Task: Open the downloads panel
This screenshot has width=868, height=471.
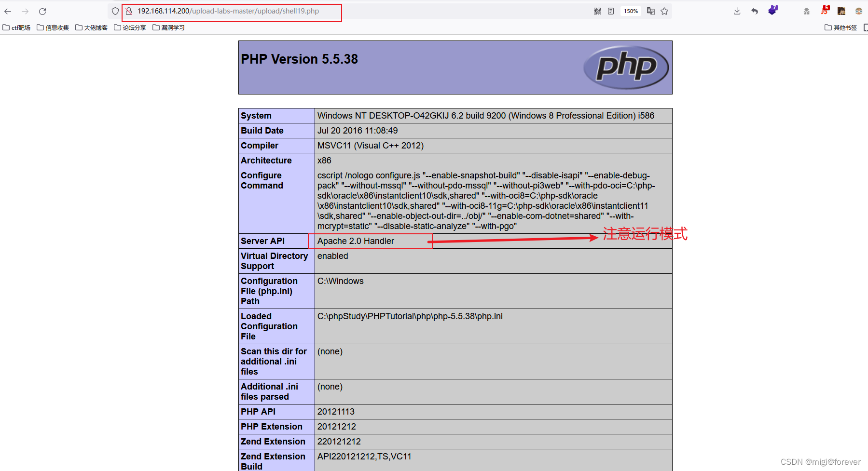Action: point(737,11)
